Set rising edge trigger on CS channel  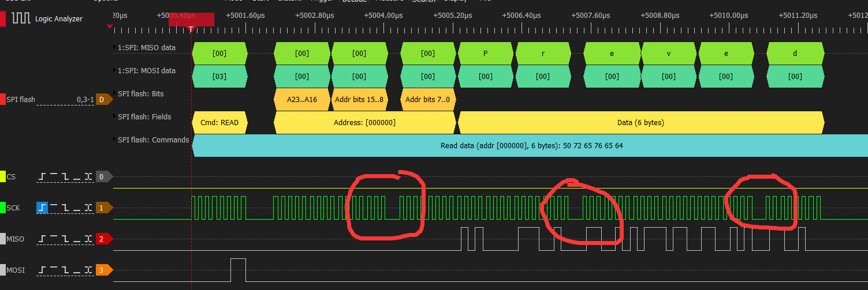pos(42,176)
